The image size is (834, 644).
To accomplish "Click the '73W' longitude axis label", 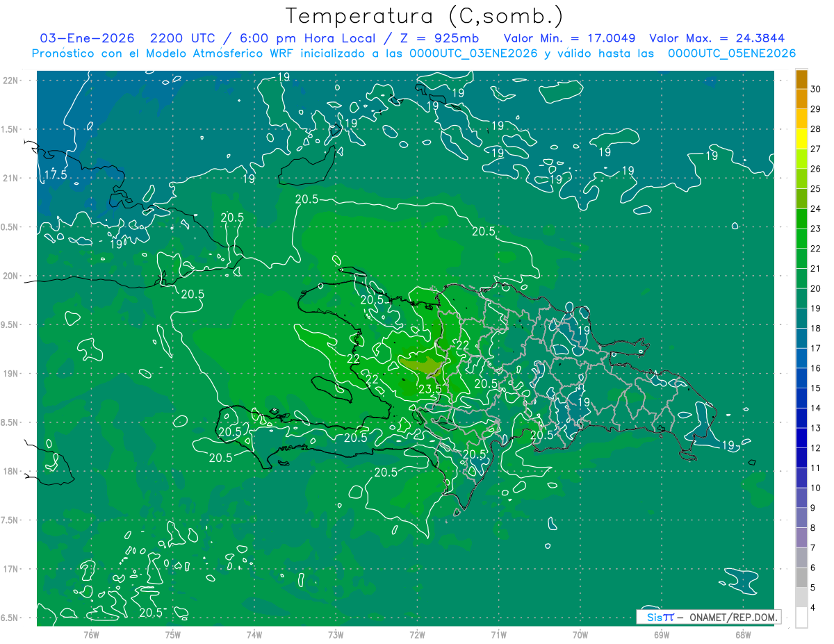I will click(x=336, y=634).
